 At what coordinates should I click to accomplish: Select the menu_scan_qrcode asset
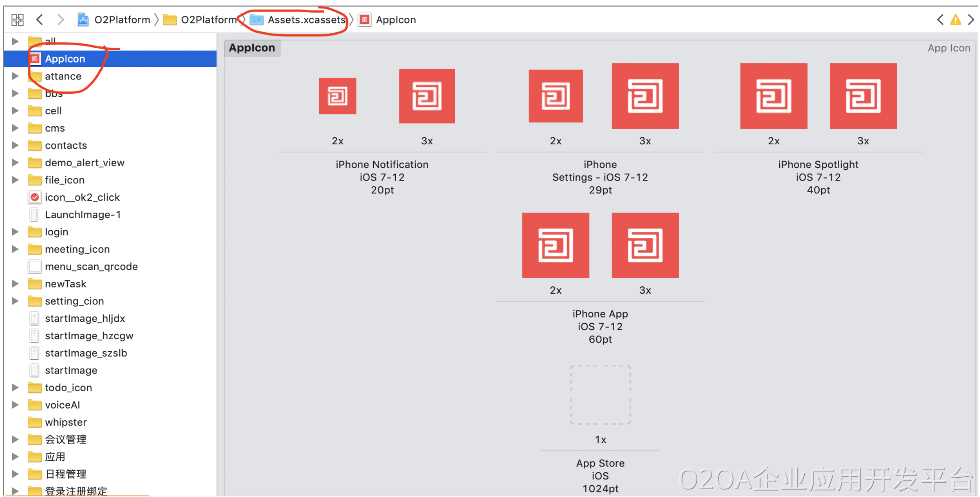91,267
